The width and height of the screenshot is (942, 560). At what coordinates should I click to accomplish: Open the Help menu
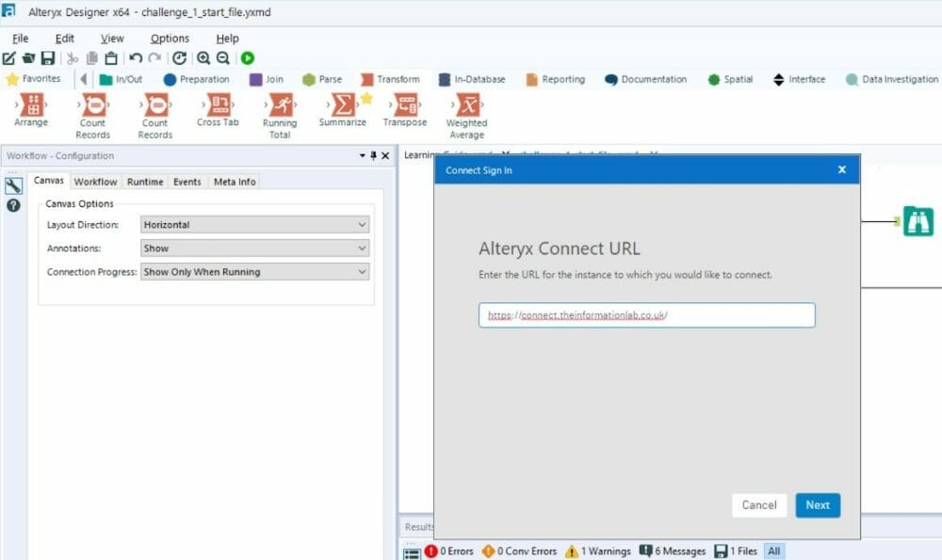tap(227, 39)
